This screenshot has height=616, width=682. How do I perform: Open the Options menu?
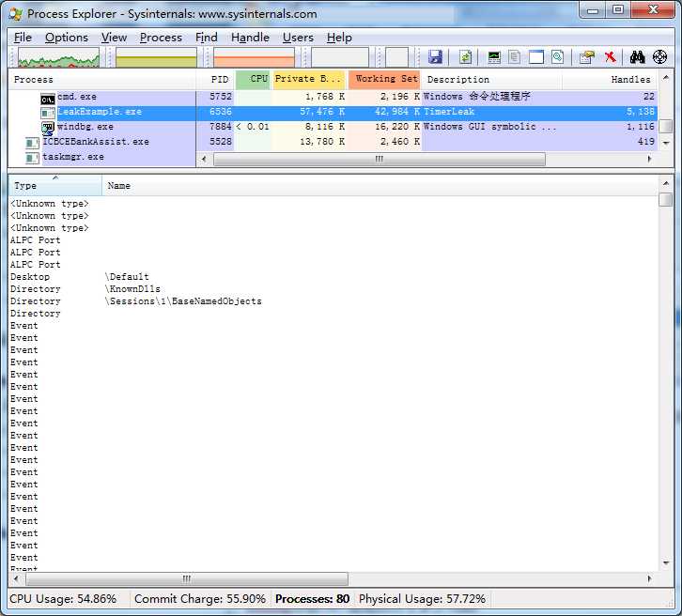[x=67, y=38]
